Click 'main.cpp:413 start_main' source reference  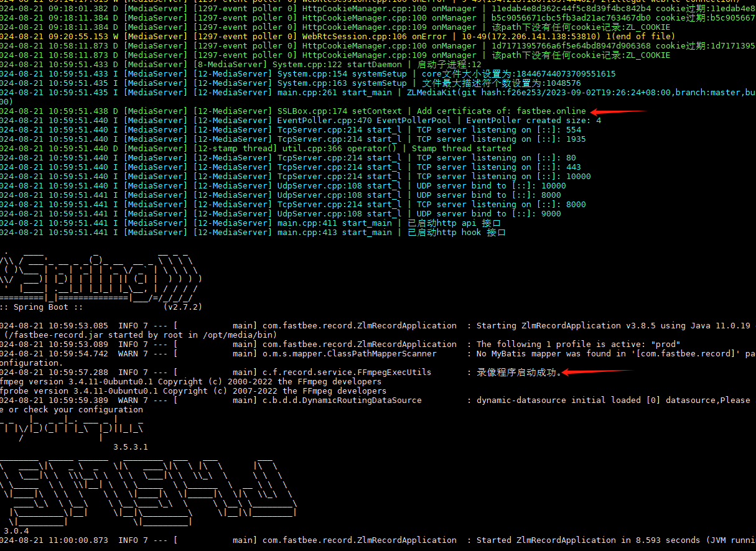335,233
